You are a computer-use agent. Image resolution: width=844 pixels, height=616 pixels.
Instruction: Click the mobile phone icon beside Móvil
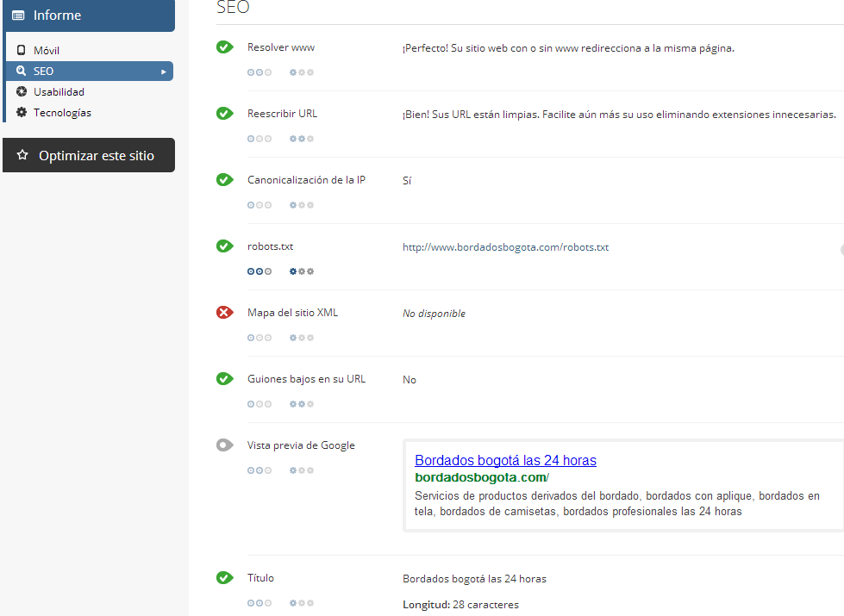(21, 50)
